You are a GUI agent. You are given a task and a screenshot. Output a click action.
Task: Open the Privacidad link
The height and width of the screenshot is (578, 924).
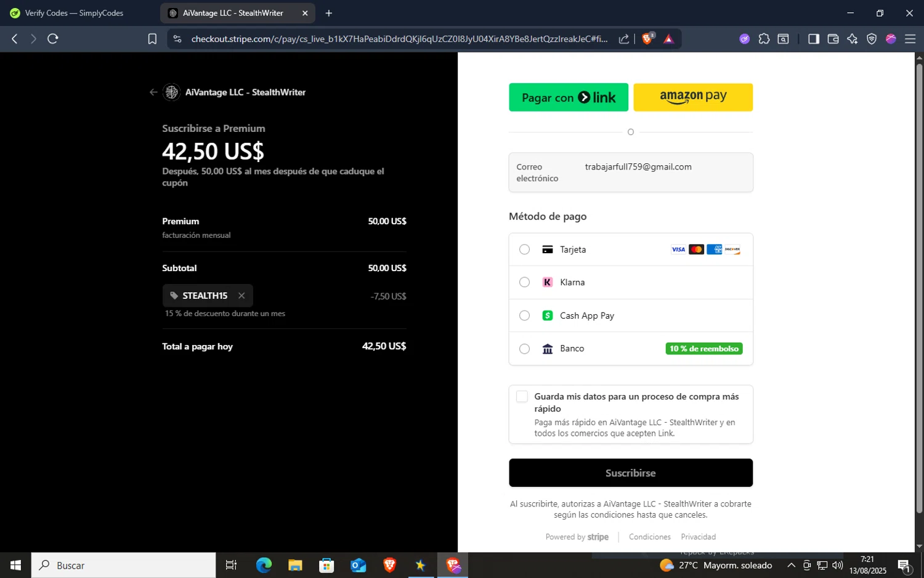pos(698,537)
